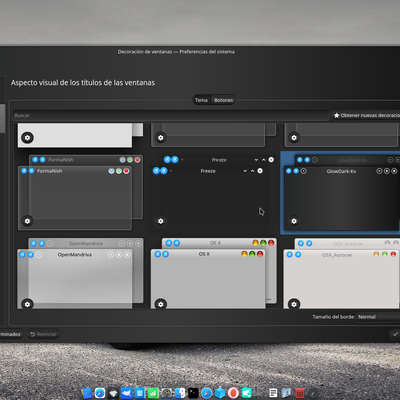Select the GlowDark-Kv window decoration
Image resolution: width=400 pixels, height=400 pixels.
[341, 193]
